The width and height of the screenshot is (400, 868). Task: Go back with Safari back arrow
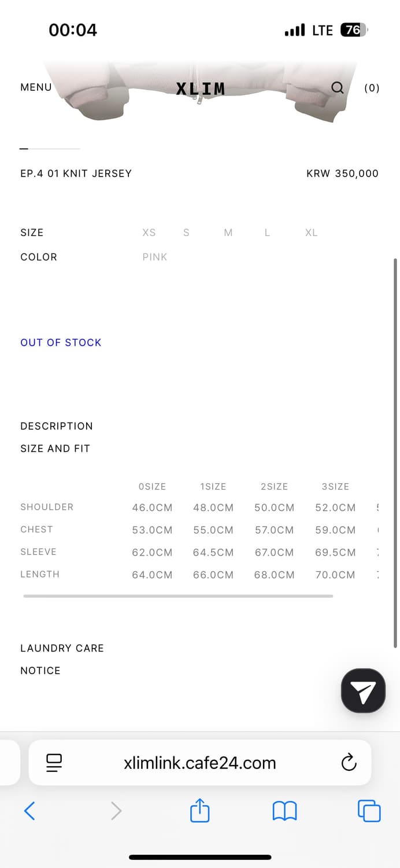(29, 811)
